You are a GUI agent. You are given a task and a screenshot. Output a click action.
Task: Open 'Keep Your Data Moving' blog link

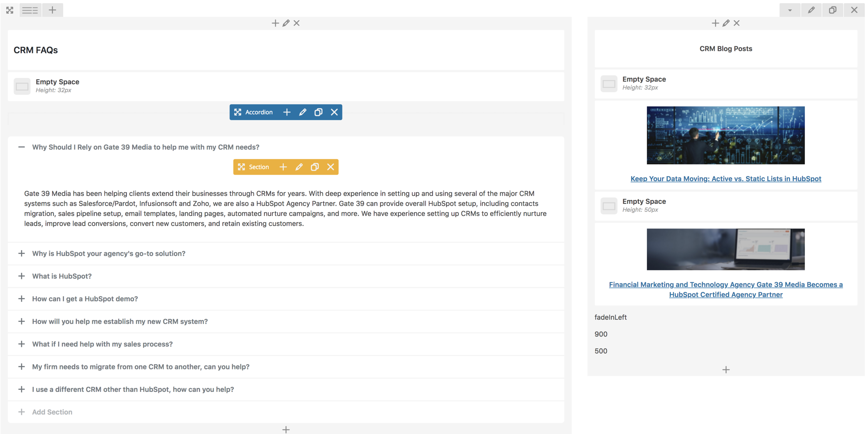point(726,179)
